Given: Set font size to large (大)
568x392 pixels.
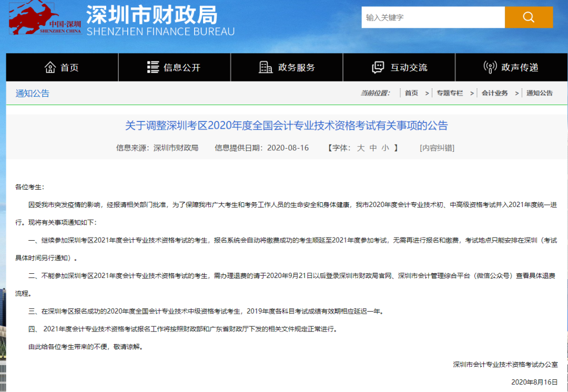Looking at the screenshot, I should 361,148.
